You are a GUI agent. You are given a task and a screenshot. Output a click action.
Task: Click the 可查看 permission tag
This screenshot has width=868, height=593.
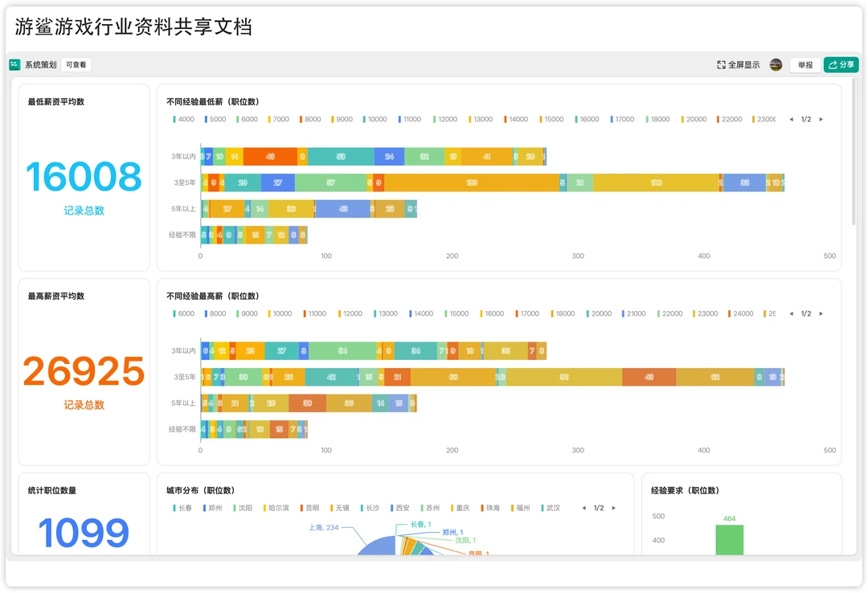pyautogui.click(x=76, y=65)
